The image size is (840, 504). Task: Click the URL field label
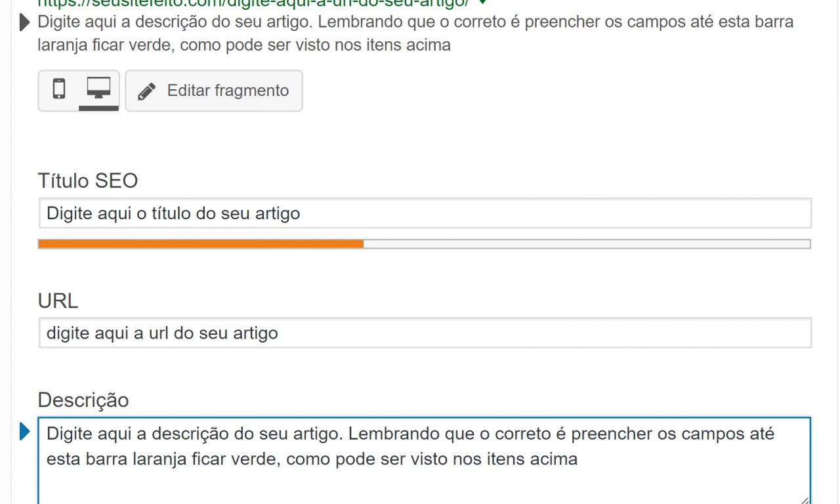pyautogui.click(x=58, y=301)
